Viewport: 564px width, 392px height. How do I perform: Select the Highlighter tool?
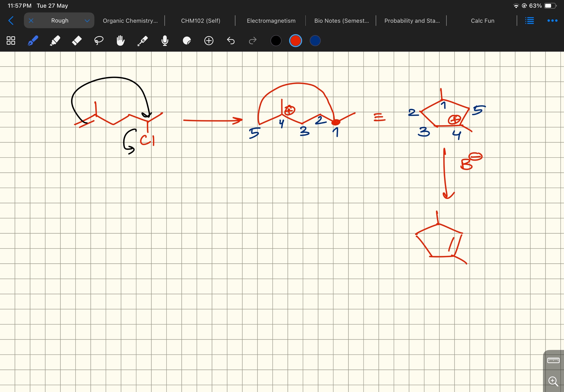tap(55, 41)
